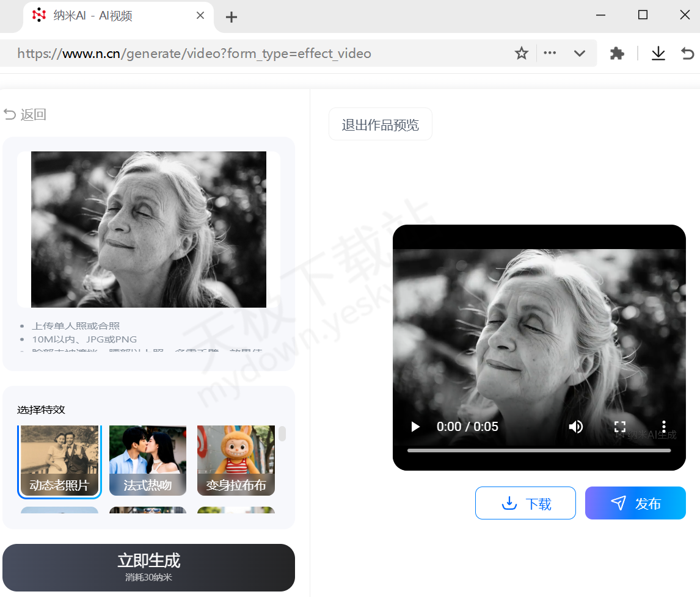Image resolution: width=700 pixels, height=597 pixels.
Task: Click the browser undo arrow icon
Action: click(x=688, y=54)
